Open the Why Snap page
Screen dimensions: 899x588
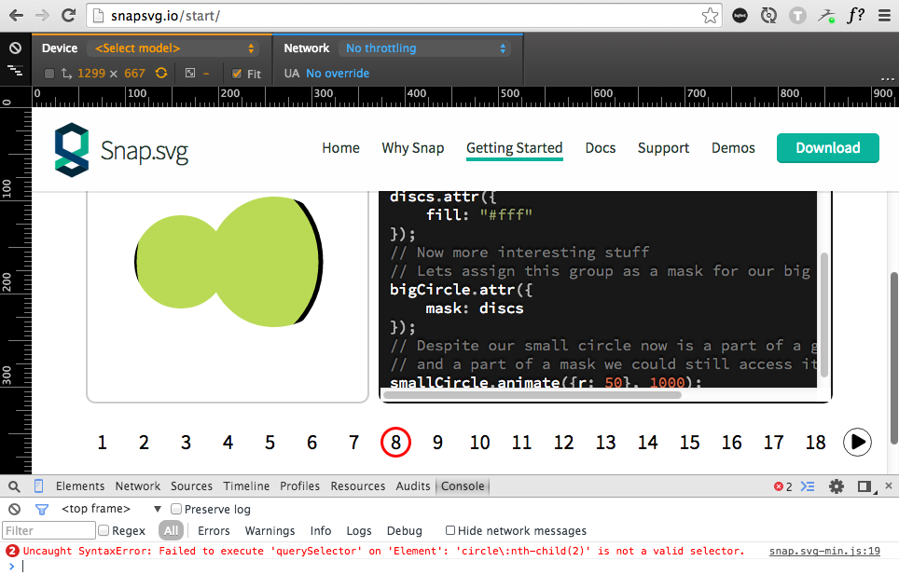pos(413,148)
